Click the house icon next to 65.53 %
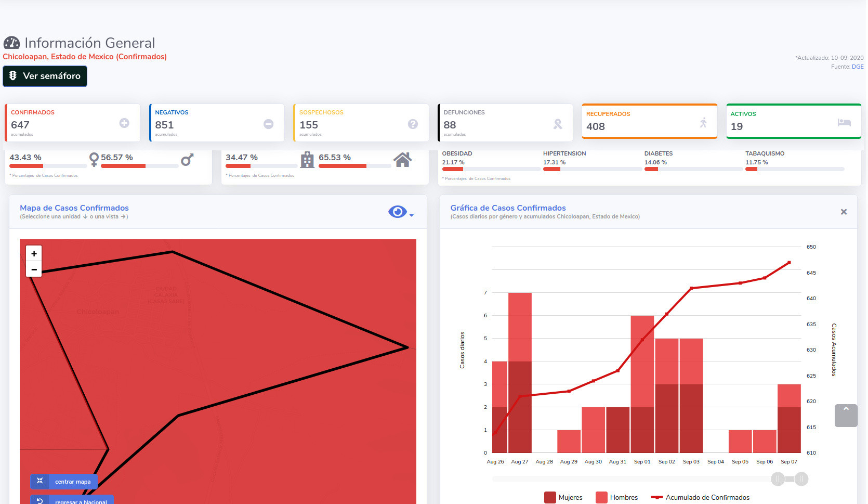The width and height of the screenshot is (868, 504). pyautogui.click(x=403, y=160)
